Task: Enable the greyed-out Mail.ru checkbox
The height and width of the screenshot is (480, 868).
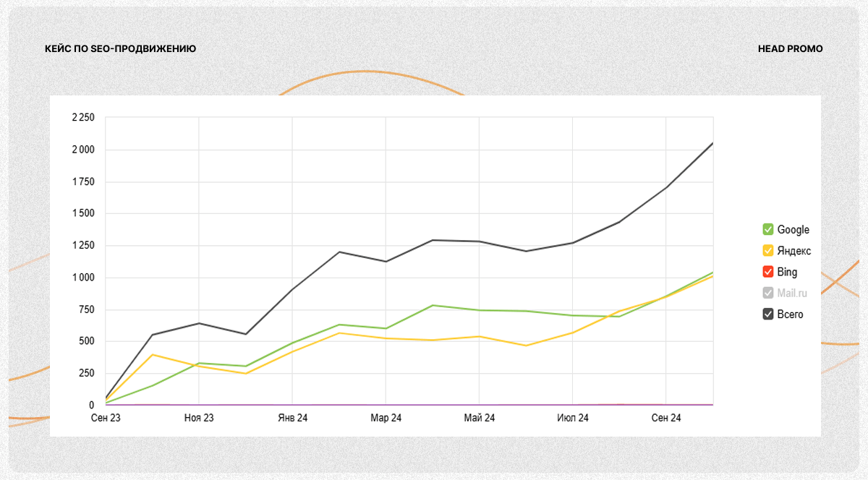Action: click(x=768, y=293)
